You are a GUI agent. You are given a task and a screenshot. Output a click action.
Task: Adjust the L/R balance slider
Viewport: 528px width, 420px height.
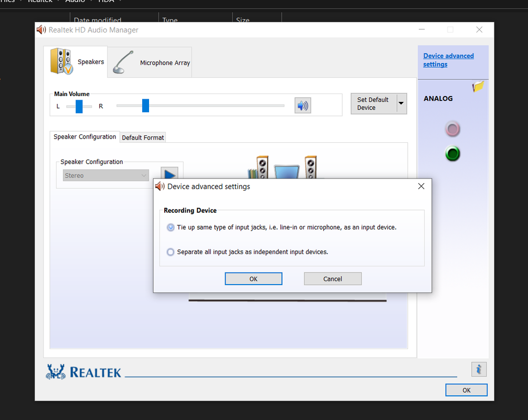click(79, 106)
